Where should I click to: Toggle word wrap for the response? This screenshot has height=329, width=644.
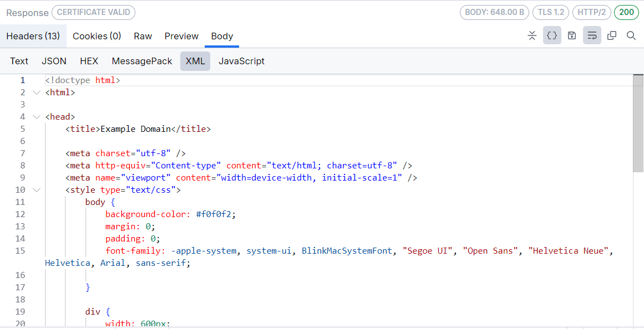pyautogui.click(x=592, y=35)
